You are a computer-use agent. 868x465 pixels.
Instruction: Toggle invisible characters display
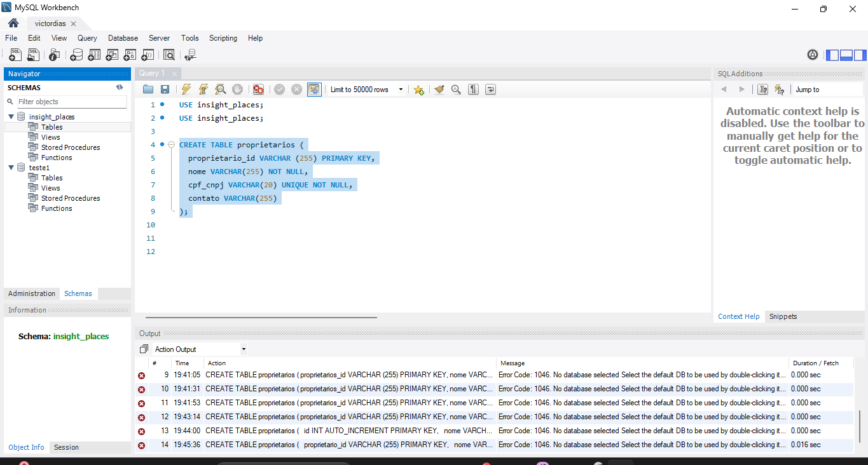tap(473, 90)
